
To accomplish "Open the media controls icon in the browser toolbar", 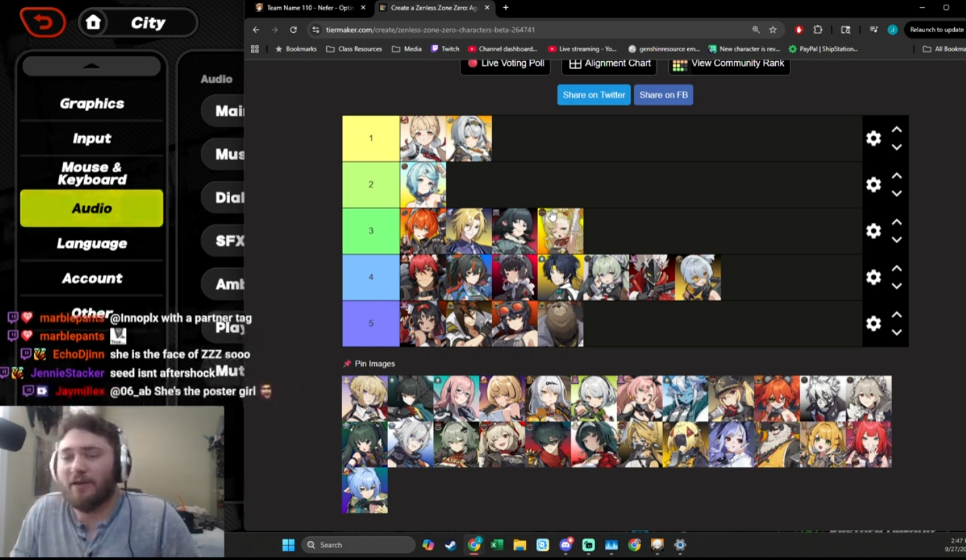I will (873, 30).
